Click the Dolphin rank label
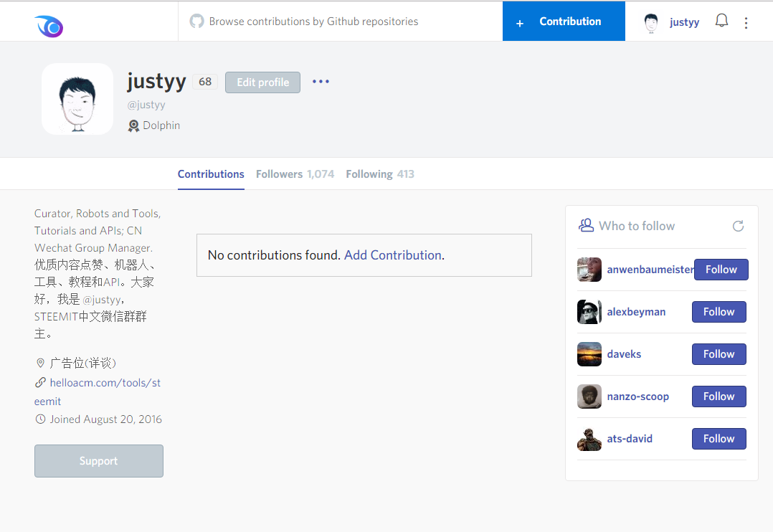Screen dimensions: 773x532 [x=161, y=125]
